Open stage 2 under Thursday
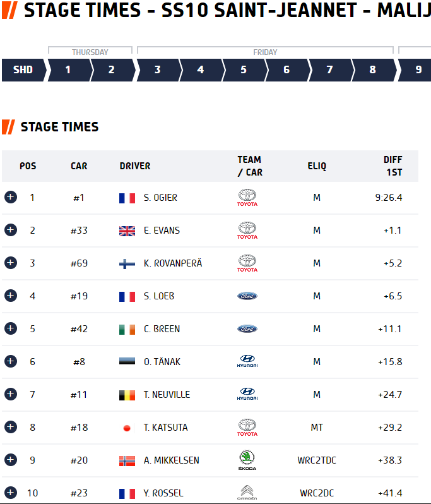Image resolution: width=431 pixels, height=504 pixels. (112, 69)
